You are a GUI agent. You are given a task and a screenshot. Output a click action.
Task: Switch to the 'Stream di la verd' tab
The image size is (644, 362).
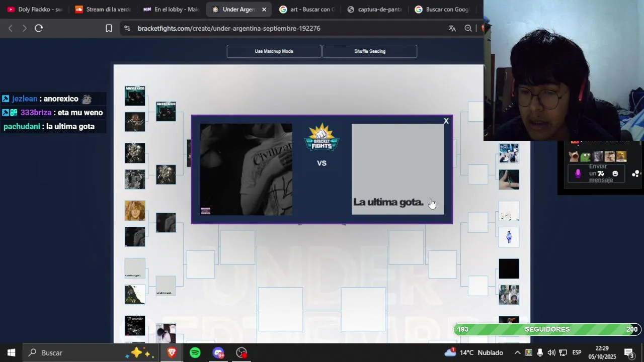[x=103, y=10]
